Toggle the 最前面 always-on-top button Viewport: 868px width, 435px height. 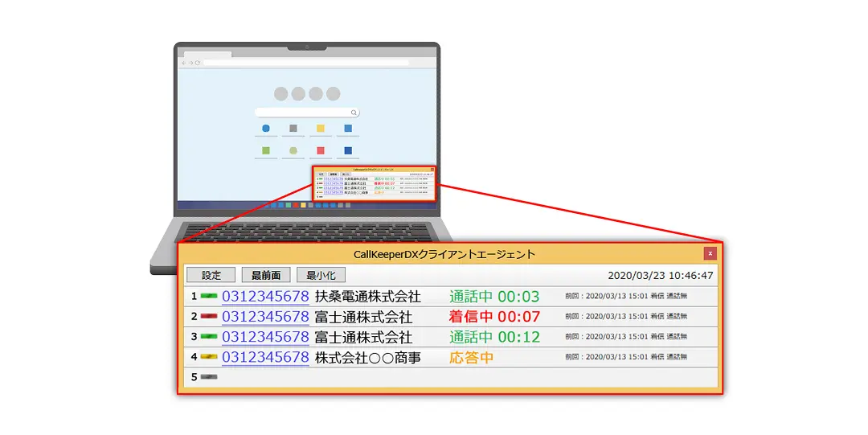(265, 275)
